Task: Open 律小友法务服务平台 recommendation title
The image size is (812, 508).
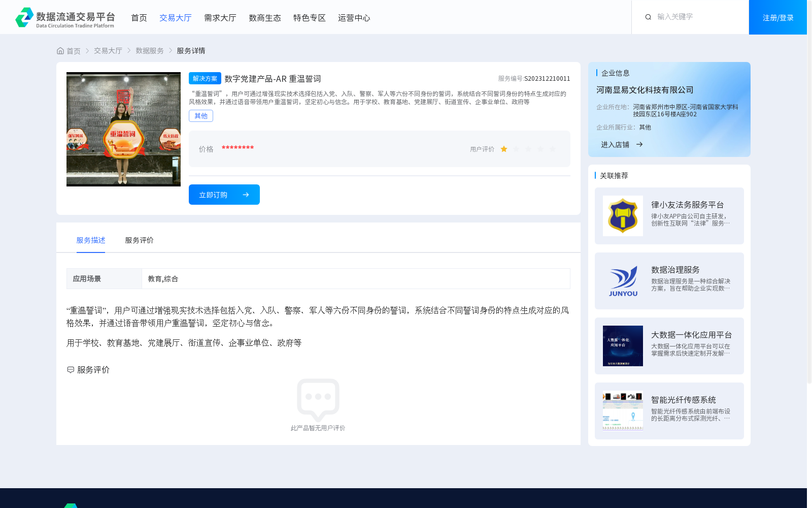Action: coord(688,205)
